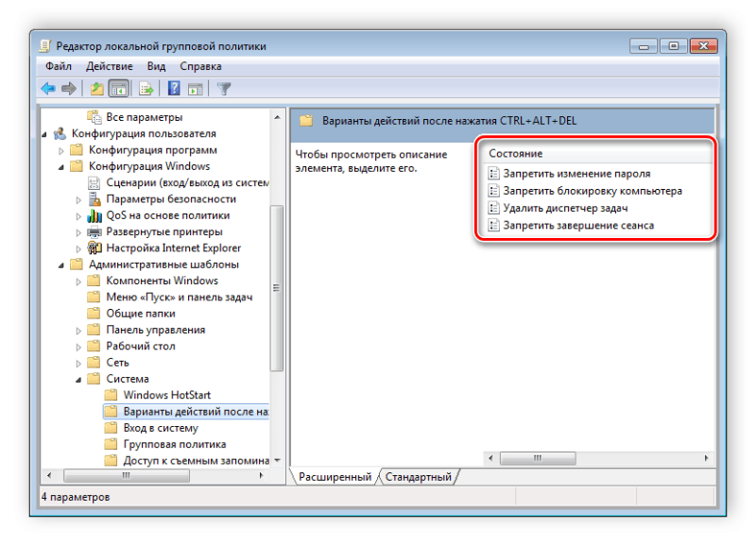This screenshot has width=756, height=546.
Task: Click the Настройка Internet Explorer icon
Action: (x=94, y=247)
